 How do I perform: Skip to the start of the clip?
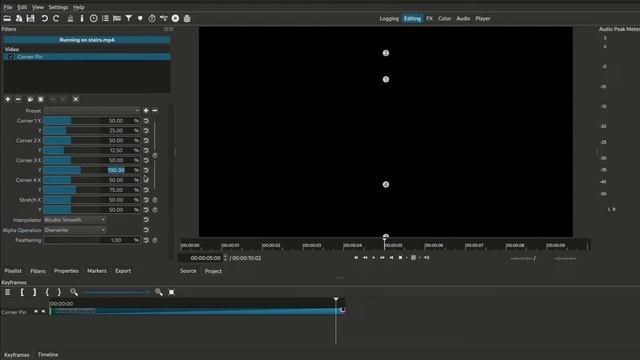click(x=356, y=258)
